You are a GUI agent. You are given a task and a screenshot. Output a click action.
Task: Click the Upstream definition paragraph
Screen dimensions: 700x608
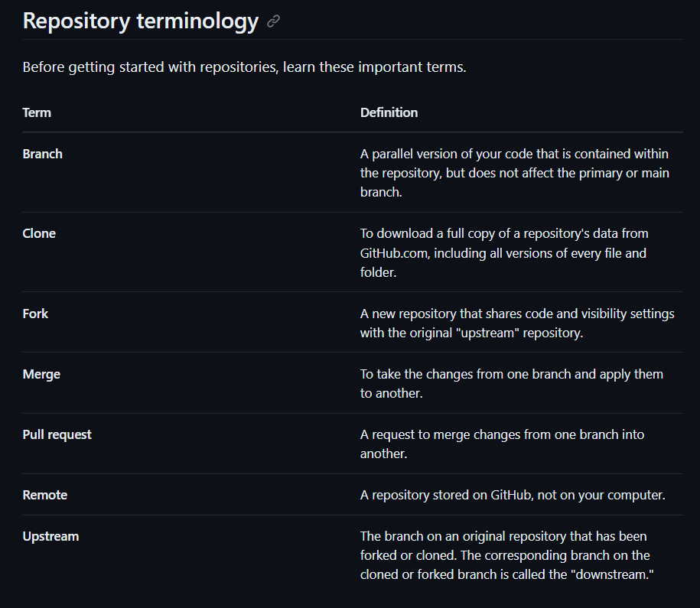(x=505, y=555)
